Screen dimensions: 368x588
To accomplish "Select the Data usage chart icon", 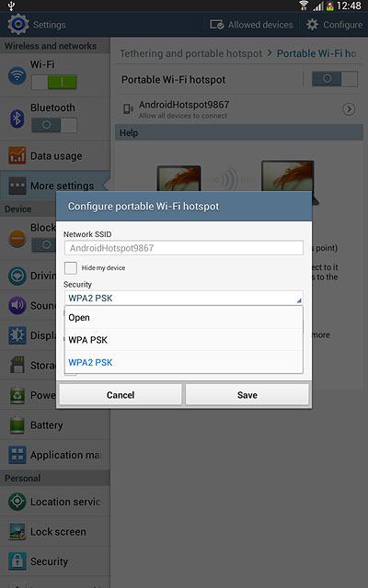I will tap(17, 156).
